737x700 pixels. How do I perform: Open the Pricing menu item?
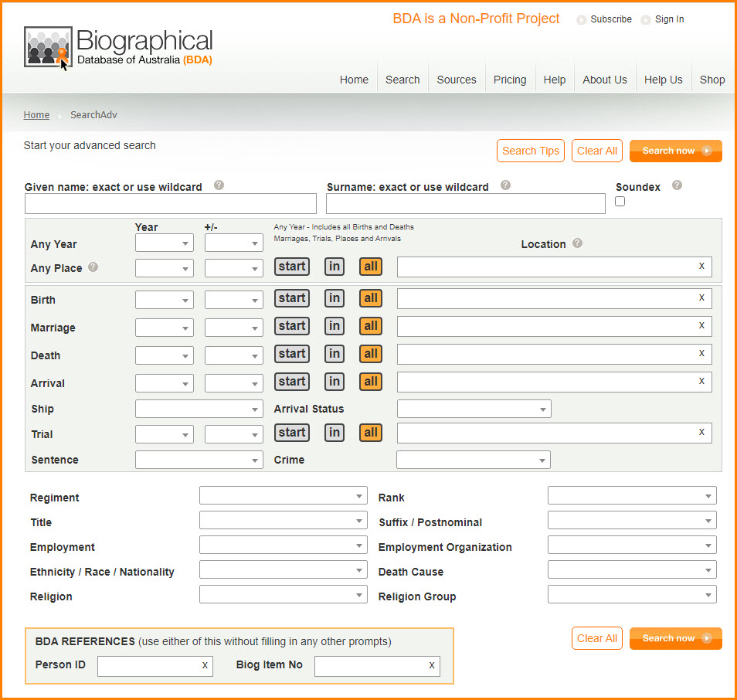(510, 80)
